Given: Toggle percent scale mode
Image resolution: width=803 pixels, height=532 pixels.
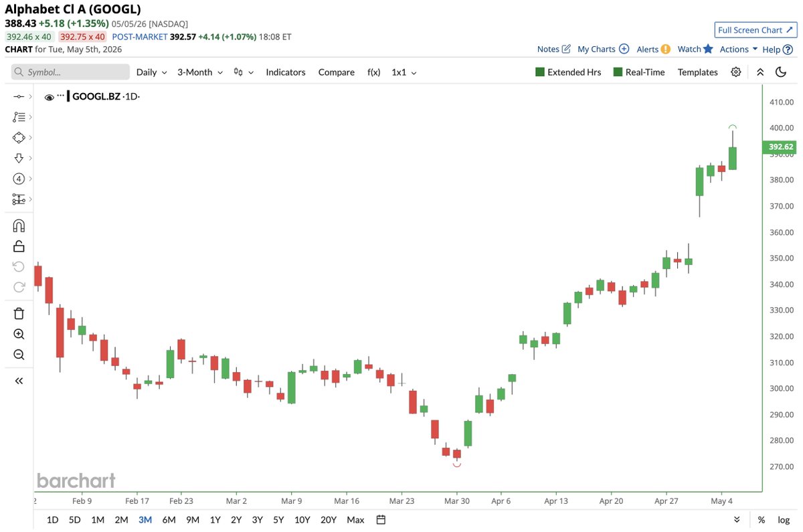Looking at the screenshot, I should (762, 520).
